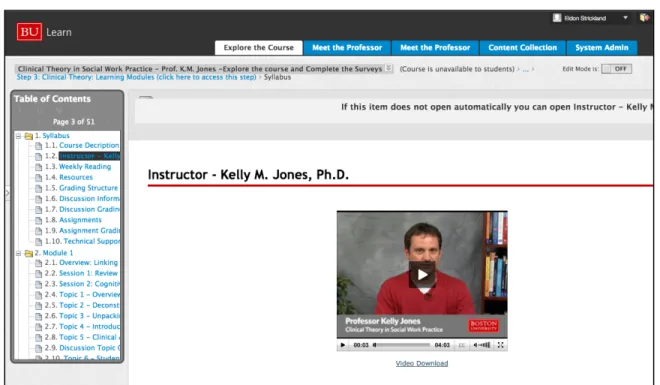Click the Boston University logo in the video

(484, 325)
